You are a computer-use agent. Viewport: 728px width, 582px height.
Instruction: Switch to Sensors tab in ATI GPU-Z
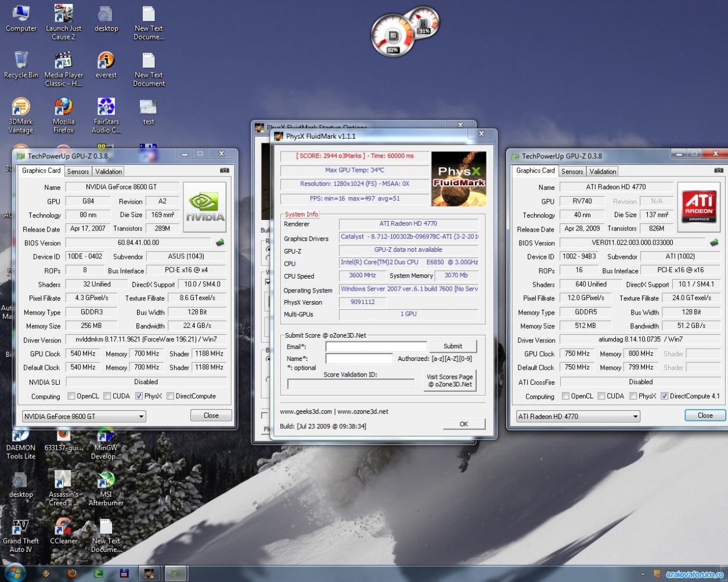[572, 172]
